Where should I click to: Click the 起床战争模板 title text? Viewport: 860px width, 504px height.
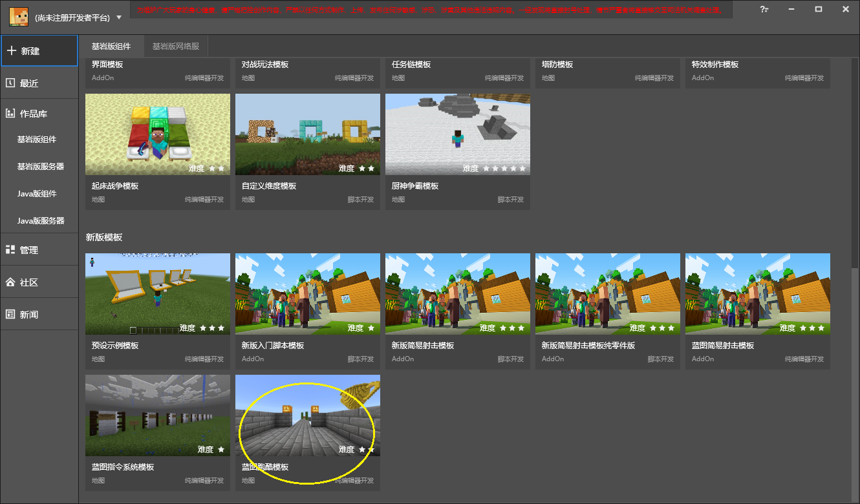click(115, 186)
